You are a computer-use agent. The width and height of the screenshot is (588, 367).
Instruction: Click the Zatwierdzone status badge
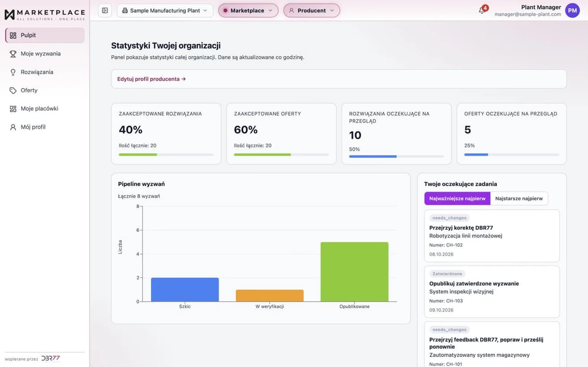tap(447, 274)
